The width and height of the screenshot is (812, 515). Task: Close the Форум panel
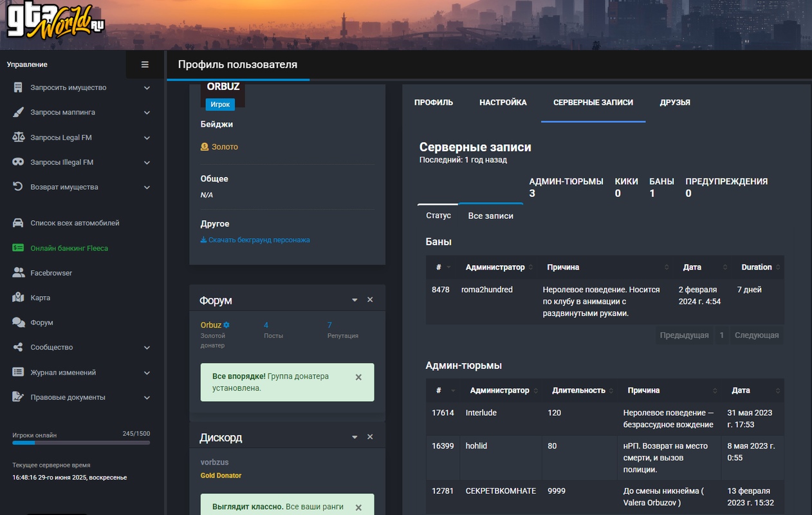[x=370, y=300]
